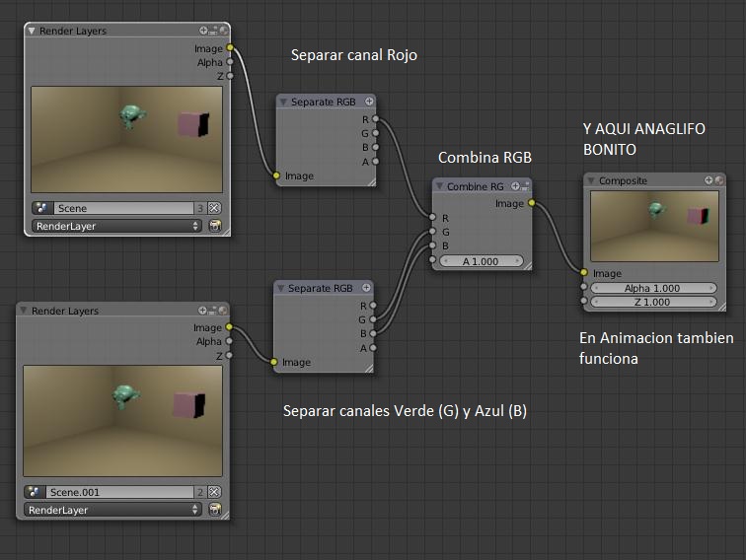Toggle hidden sockets on Scene Render Layers node

point(203,31)
